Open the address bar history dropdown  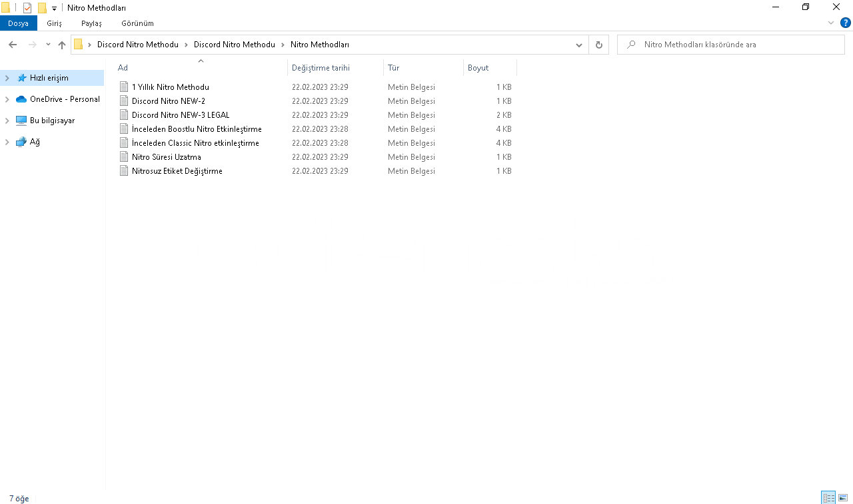point(579,45)
